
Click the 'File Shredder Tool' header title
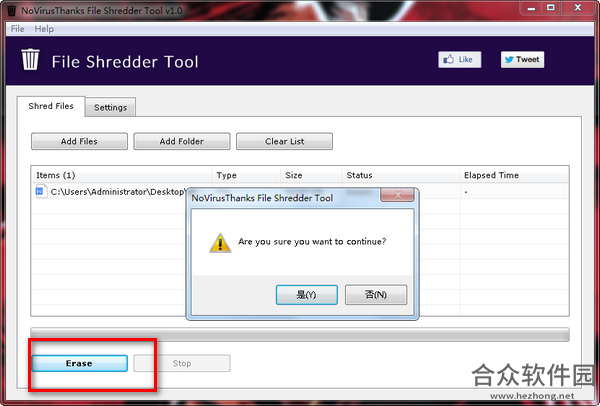(125, 62)
